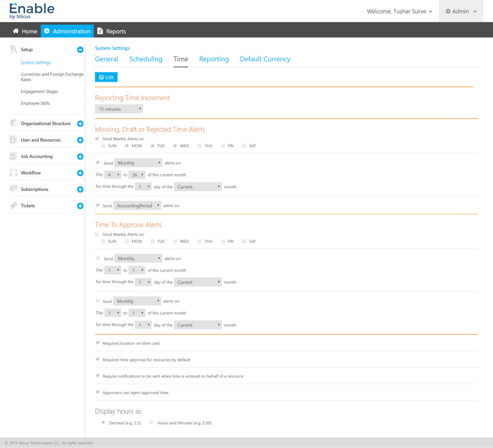Open Current month dropdown under Missing Time Alerts
493x448 pixels.
coord(198,186)
